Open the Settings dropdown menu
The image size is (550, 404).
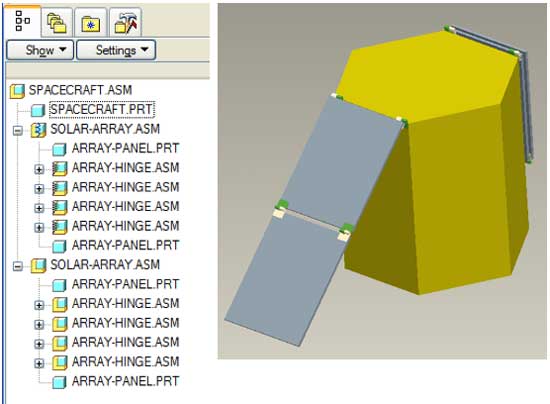(x=116, y=50)
